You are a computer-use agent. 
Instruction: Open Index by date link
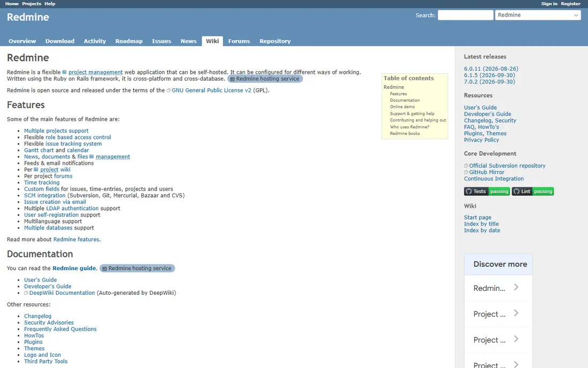click(482, 231)
